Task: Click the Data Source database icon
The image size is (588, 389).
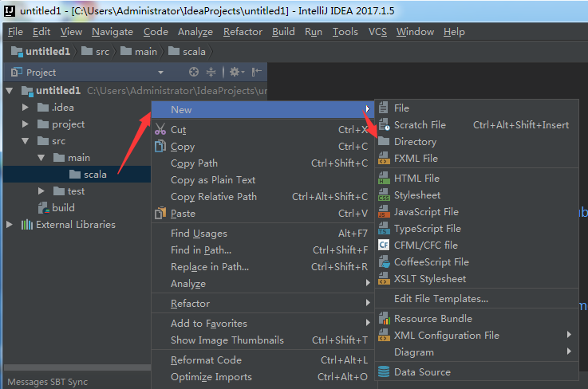Action: pos(384,371)
